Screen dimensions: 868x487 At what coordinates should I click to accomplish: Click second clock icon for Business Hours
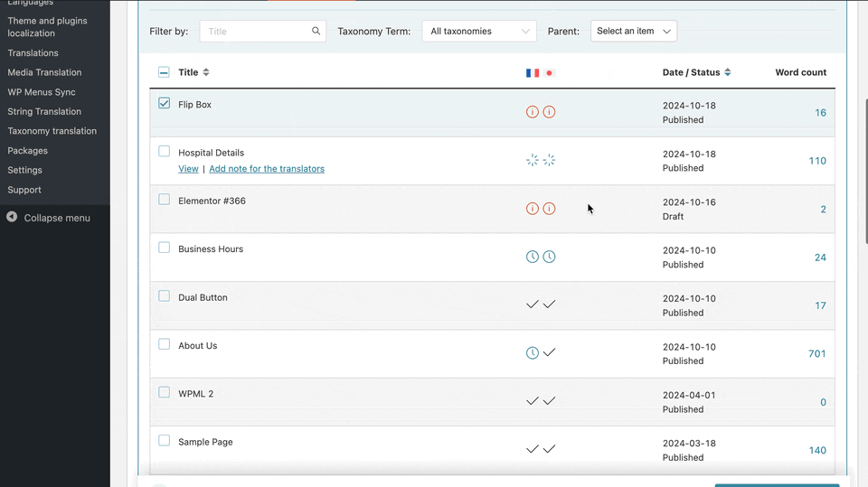(x=549, y=257)
